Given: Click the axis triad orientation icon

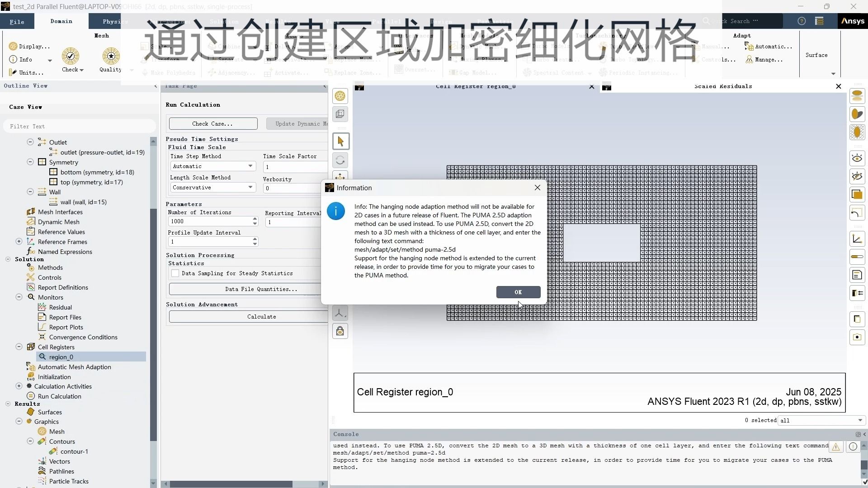Looking at the screenshot, I should 340,313.
